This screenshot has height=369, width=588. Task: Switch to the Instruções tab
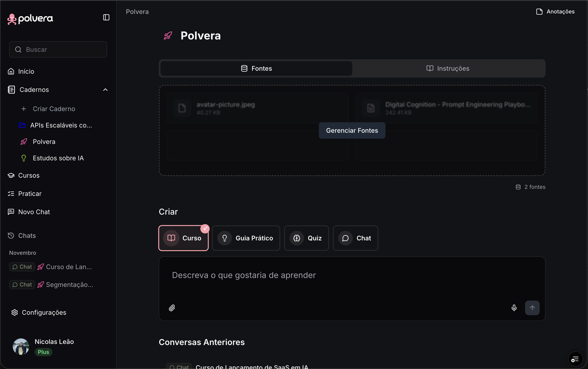coord(448,68)
